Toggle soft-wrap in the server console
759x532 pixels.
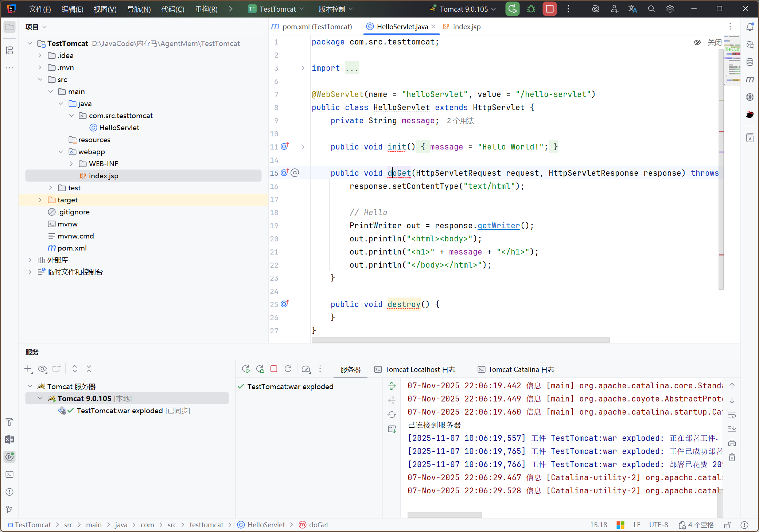[732, 415]
